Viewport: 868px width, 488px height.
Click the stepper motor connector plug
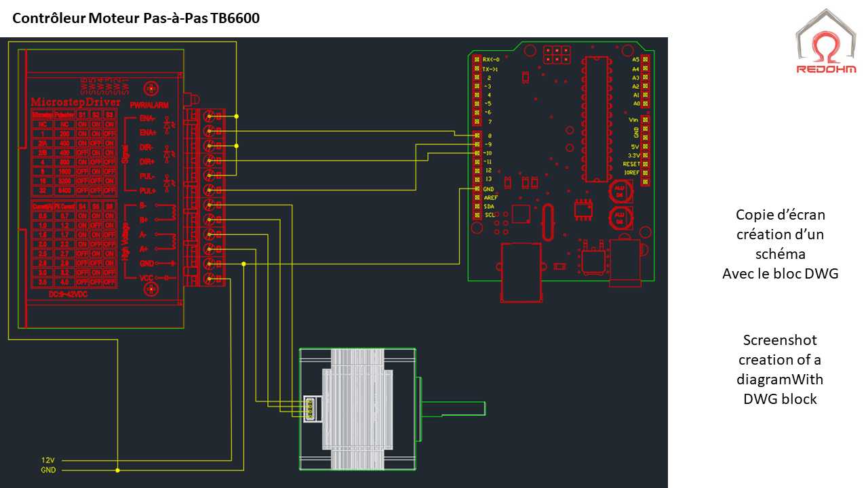[x=310, y=407]
